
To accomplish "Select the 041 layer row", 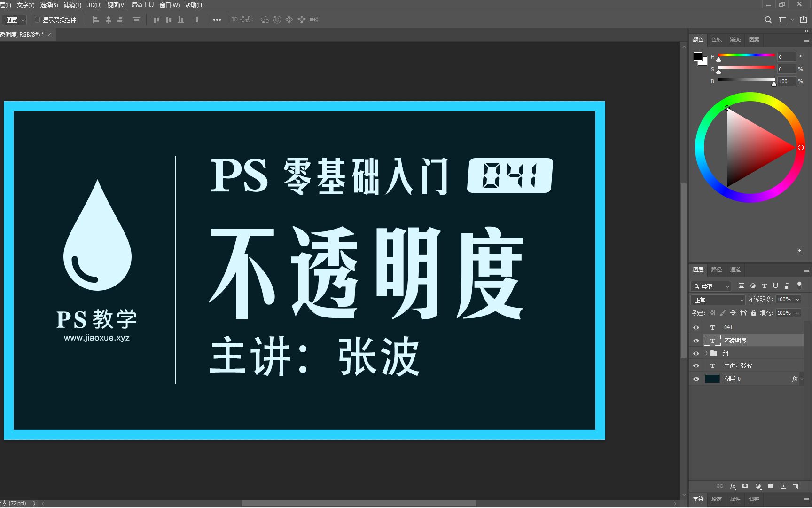I will click(753, 327).
